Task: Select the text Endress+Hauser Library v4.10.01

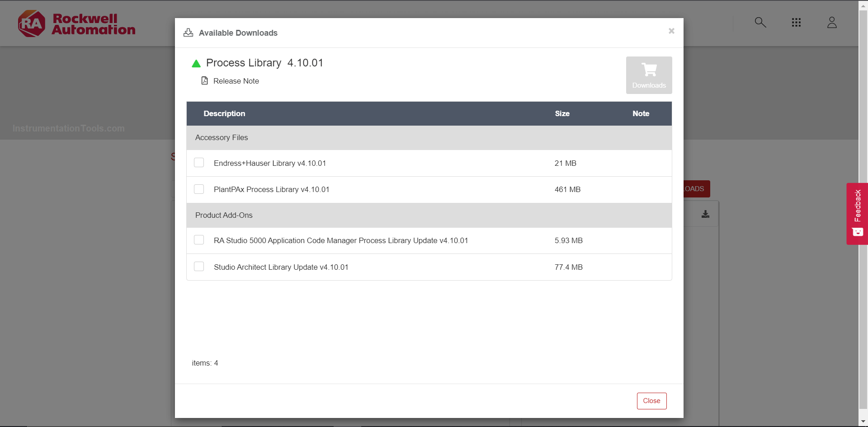Action: pos(270,163)
